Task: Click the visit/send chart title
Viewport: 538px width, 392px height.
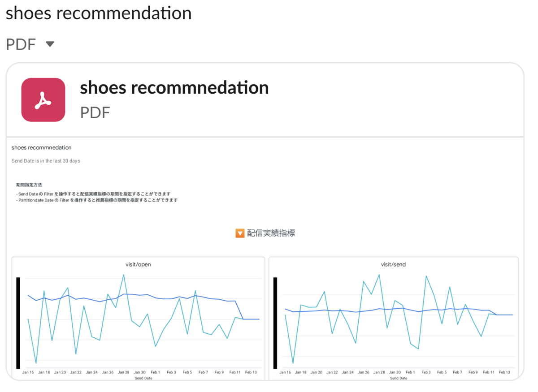Action: [x=393, y=264]
